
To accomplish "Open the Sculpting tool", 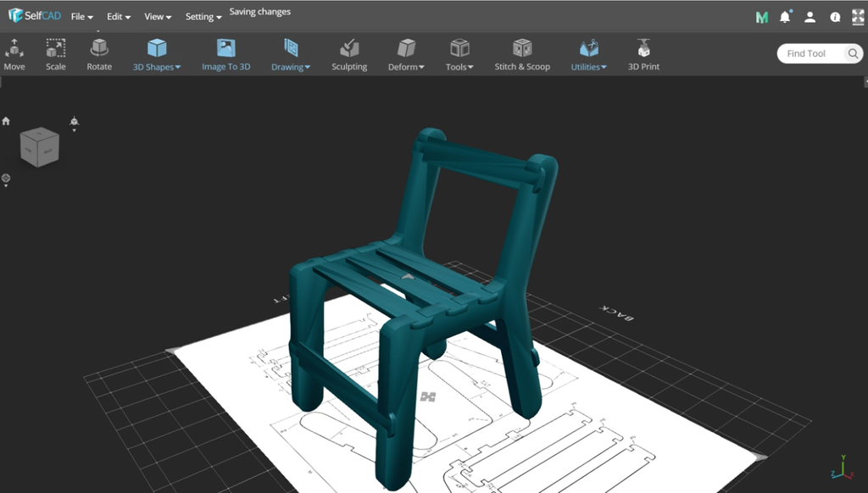I will point(349,53).
